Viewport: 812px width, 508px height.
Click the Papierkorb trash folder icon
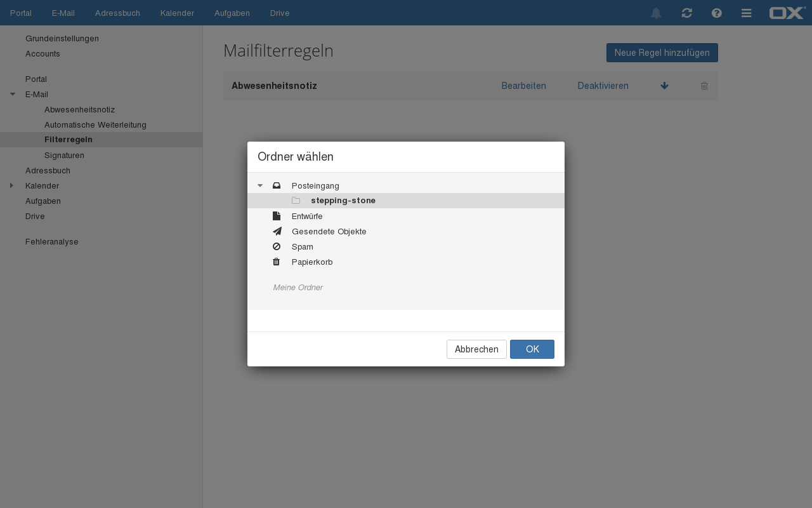[277, 262]
